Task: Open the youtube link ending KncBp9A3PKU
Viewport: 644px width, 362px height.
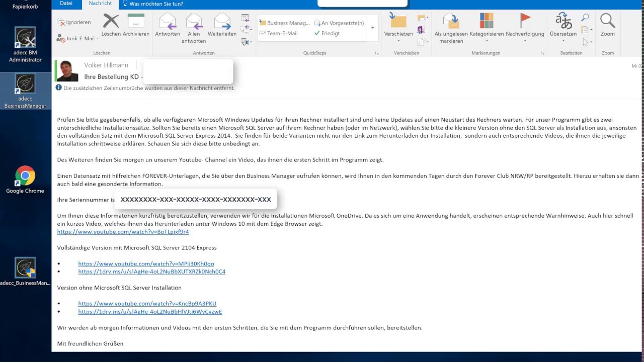Action: click(147, 304)
